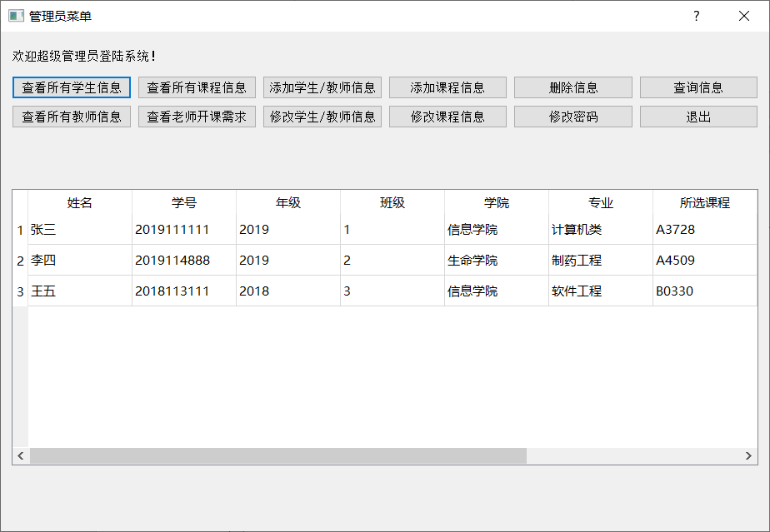The image size is (770, 532).
Task: Click the horizontal scrollbar thumb
Action: [x=278, y=456]
